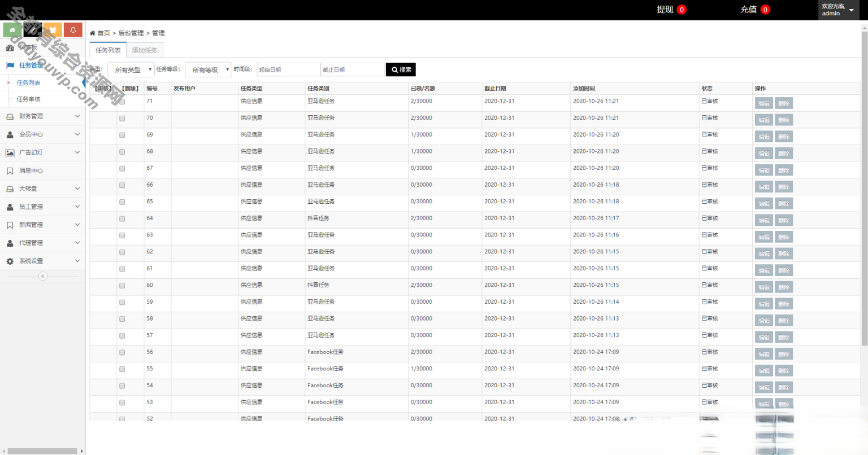Click the 1/30000 quota cell in row 55
Screen dimensions: 868x455
click(422, 369)
